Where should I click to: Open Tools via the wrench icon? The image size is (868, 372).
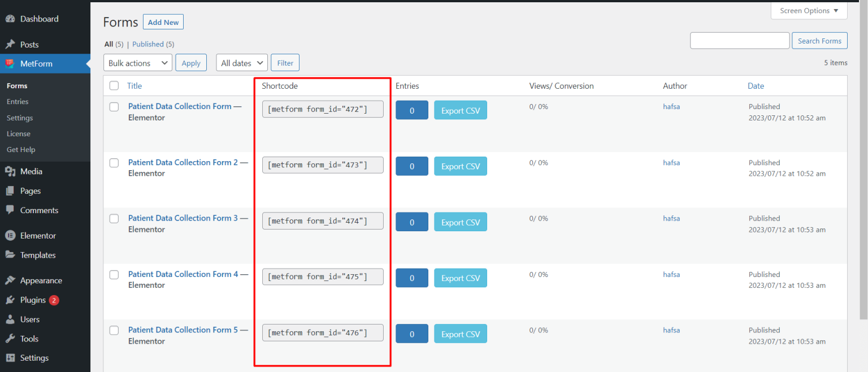(x=11, y=338)
